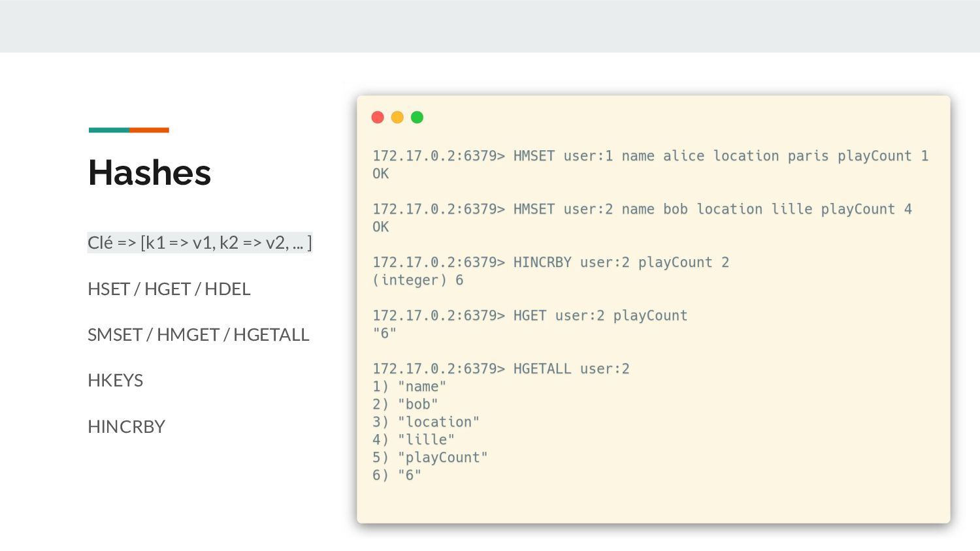
Task: Select the HMSET user:2 bob command line
Action: [642, 210]
